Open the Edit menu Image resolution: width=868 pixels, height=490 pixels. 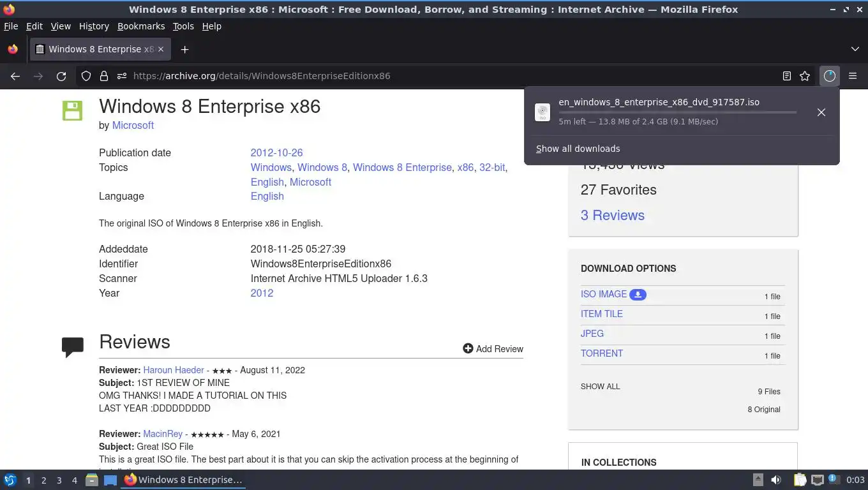point(34,26)
